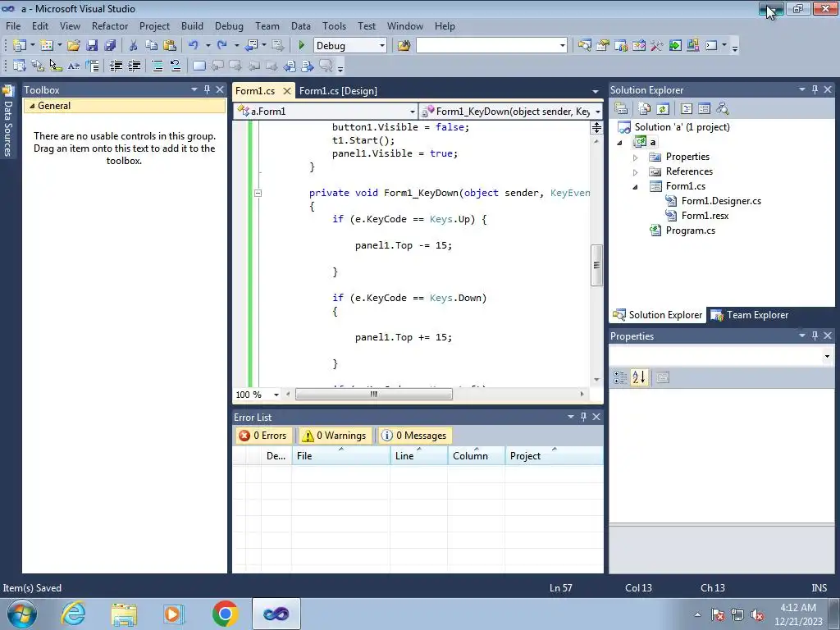Switch to Form1.cs [Design] tab
The width and height of the screenshot is (840, 630).
point(338,90)
